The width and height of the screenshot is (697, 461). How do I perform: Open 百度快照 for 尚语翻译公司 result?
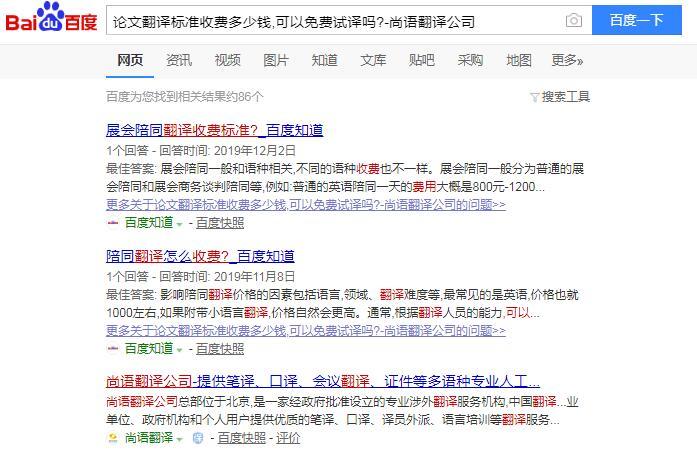pos(242,438)
